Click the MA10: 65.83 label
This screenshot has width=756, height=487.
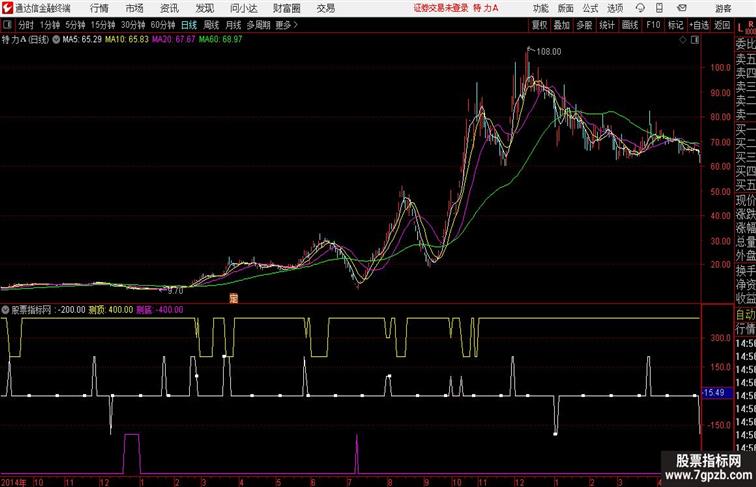[127, 40]
